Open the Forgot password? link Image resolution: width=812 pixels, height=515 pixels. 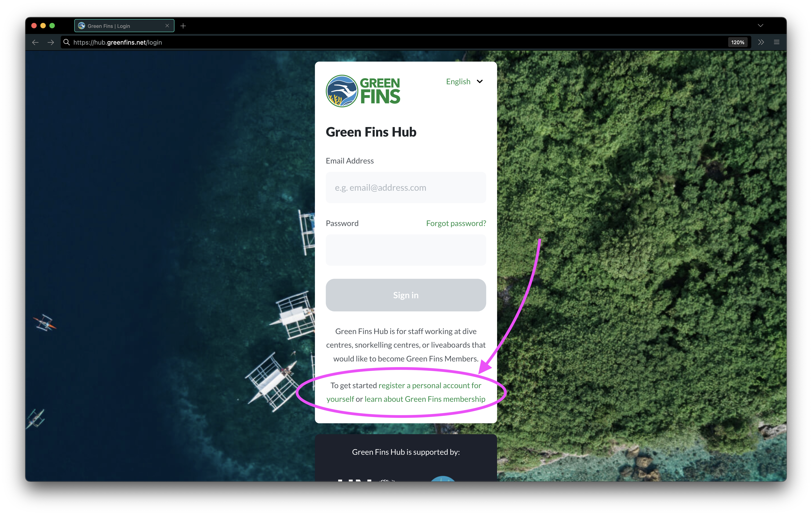point(456,224)
